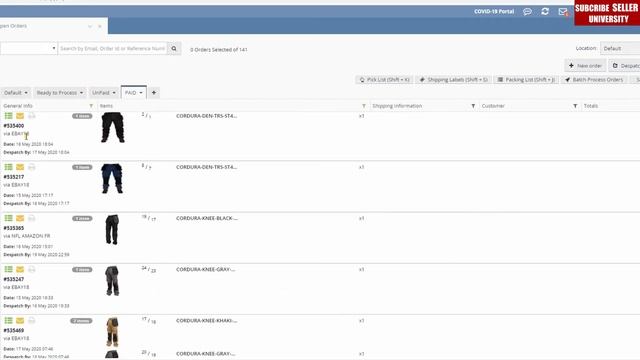Click the New order button
Screen dimensions: 640x360
coord(585,65)
